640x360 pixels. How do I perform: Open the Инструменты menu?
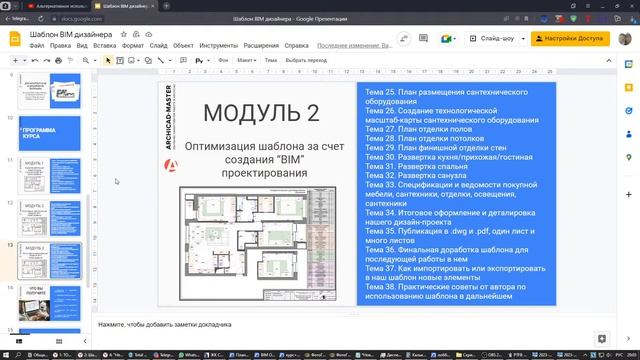[218, 46]
